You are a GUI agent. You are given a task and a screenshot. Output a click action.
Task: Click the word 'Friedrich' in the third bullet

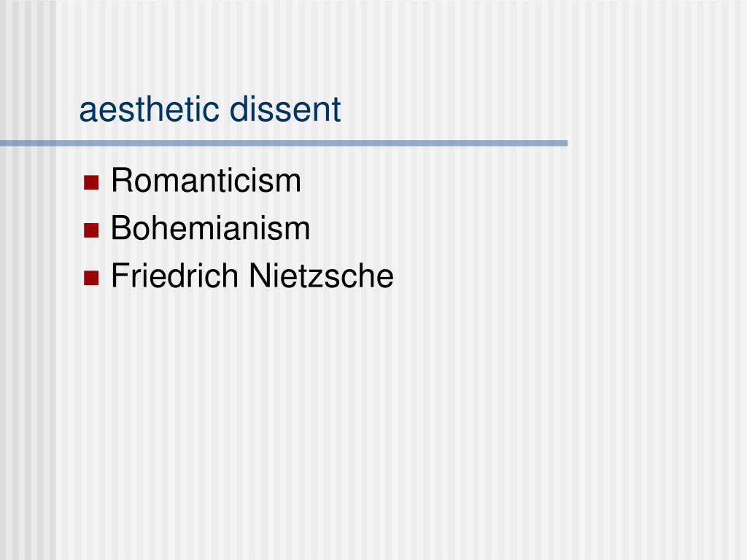coord(174,276)
